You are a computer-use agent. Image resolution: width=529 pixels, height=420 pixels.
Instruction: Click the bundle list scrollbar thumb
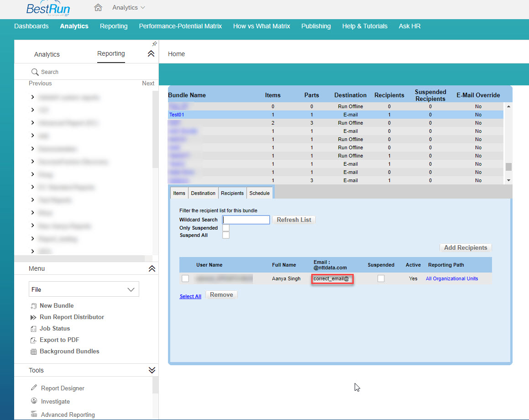click(x=508, y=167)
